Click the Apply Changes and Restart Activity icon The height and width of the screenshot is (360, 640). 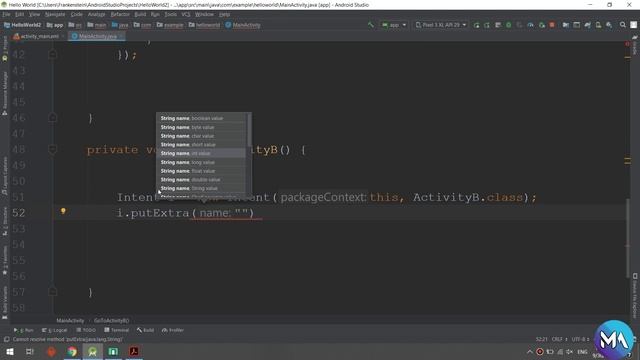pos(487,25)
